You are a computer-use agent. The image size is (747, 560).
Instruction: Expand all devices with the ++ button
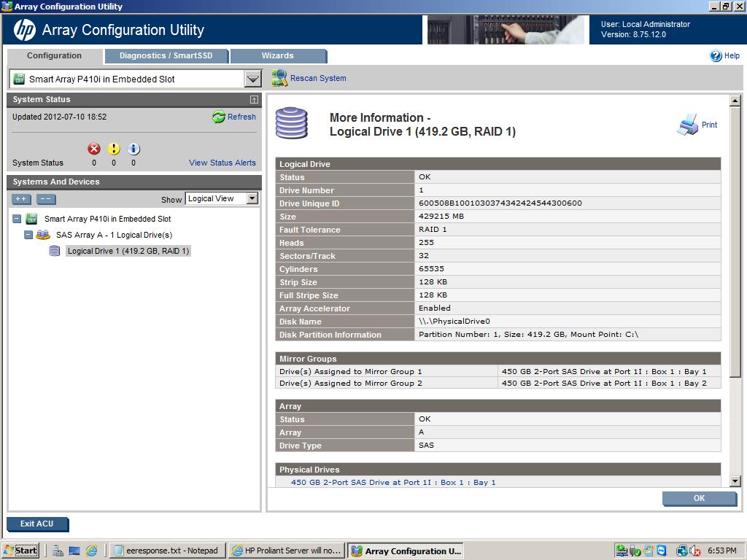pyautogui.click(x=21, y=199)
